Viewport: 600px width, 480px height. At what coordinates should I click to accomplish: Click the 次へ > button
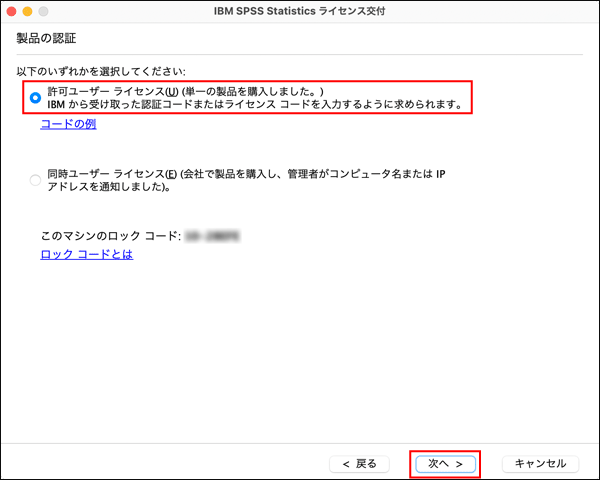pos(445,464)
